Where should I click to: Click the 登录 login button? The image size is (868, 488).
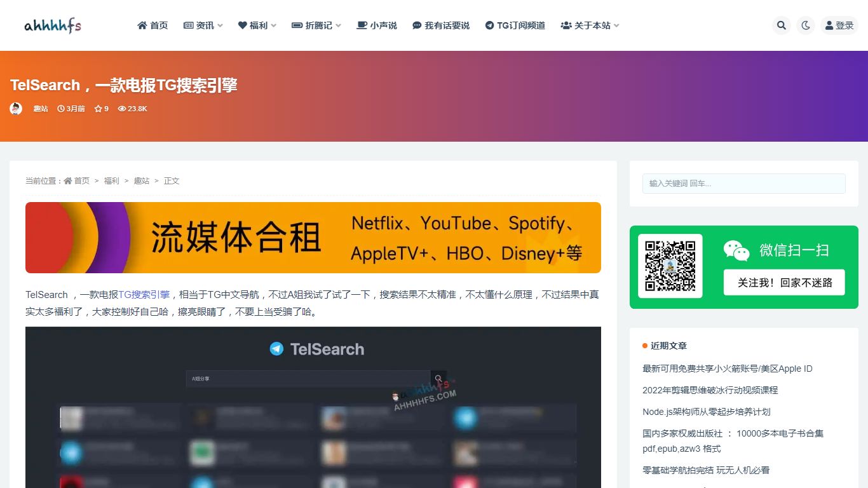839,25
